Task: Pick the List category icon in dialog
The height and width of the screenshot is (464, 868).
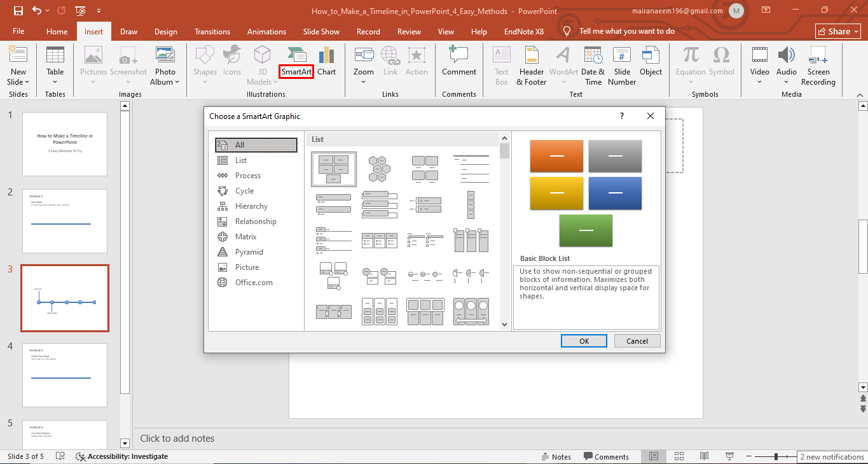Action: pyautogui.click(x=223, y=160)
